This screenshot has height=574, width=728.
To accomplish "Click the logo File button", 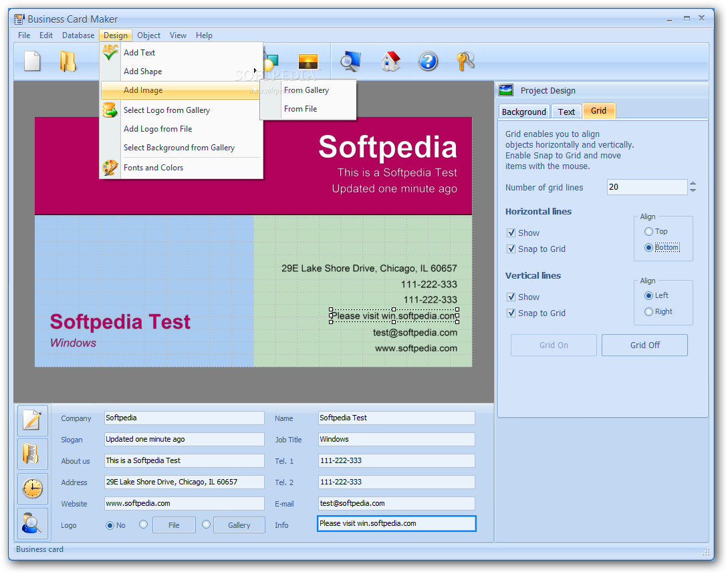I will click(174, 525).
